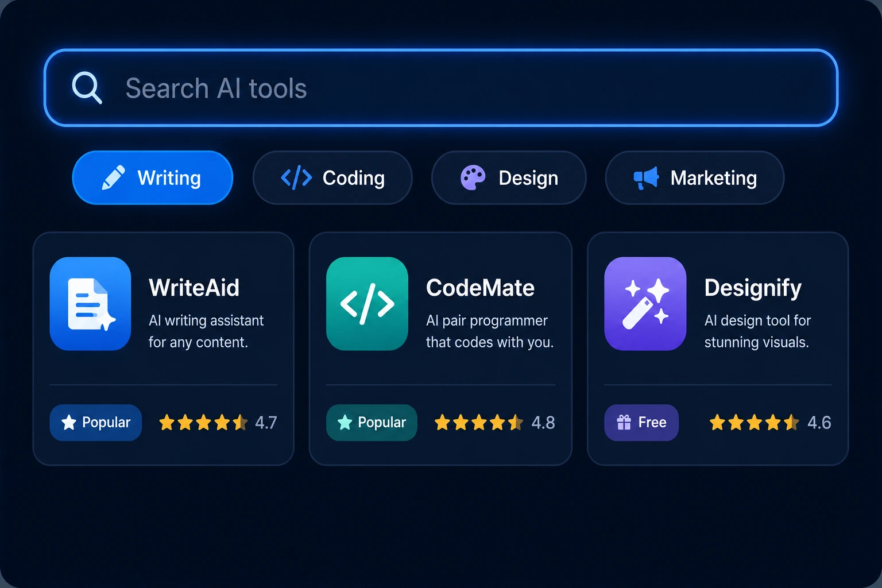882x588 pixels.
Task: Open the WriteAid title
Action: tap(194, 288)
